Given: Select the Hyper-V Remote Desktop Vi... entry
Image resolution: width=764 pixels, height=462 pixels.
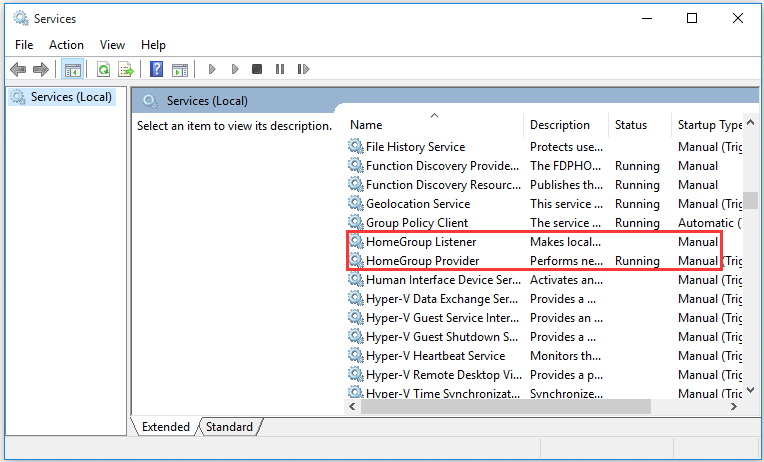Looking at the screenshot, I should tap(444, 375).
